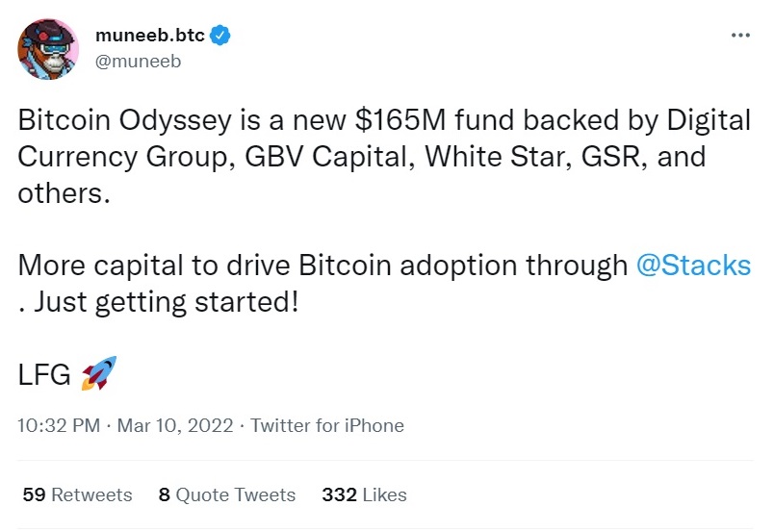This screenshot has width=774, height=532.
Task: Click the "Just getting started!" sentence
Action: pos(166,302)
